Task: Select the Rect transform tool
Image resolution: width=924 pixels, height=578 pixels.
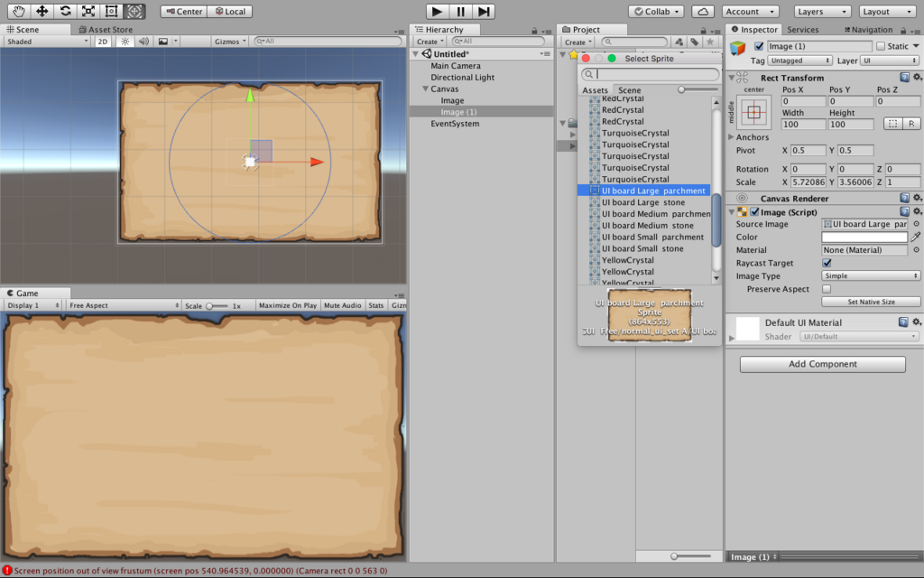Action: click(x=111, y=11)
